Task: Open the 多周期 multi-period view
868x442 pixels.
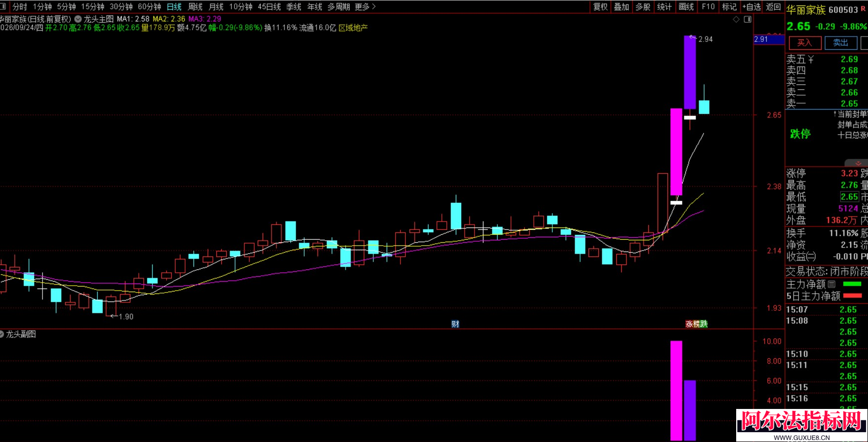Action: coord(339,7)
